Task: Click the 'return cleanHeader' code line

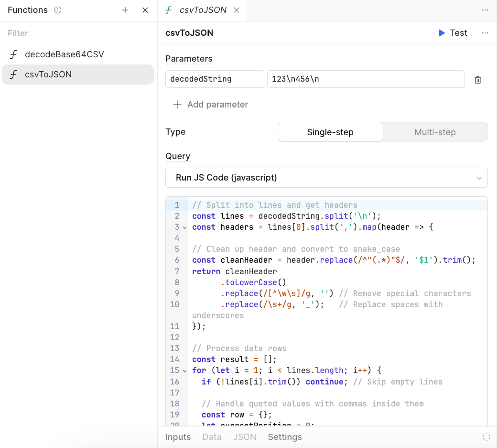Action: pyautogui.click(x=235, y=272)
